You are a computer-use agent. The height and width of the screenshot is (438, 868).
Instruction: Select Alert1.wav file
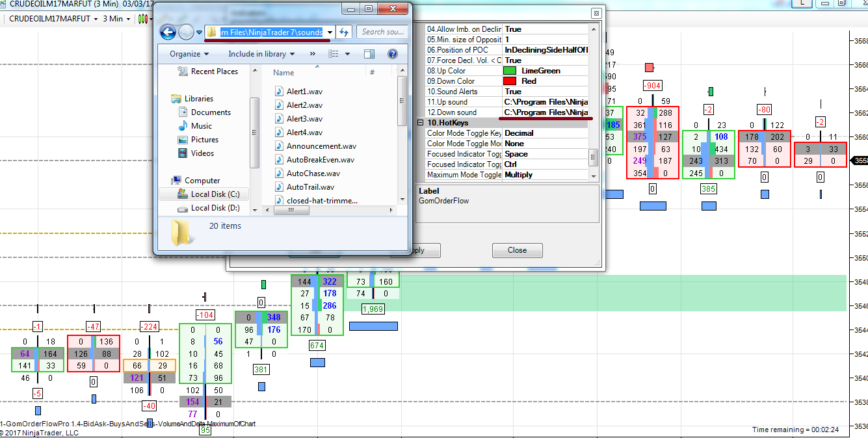tap(298, 92)
